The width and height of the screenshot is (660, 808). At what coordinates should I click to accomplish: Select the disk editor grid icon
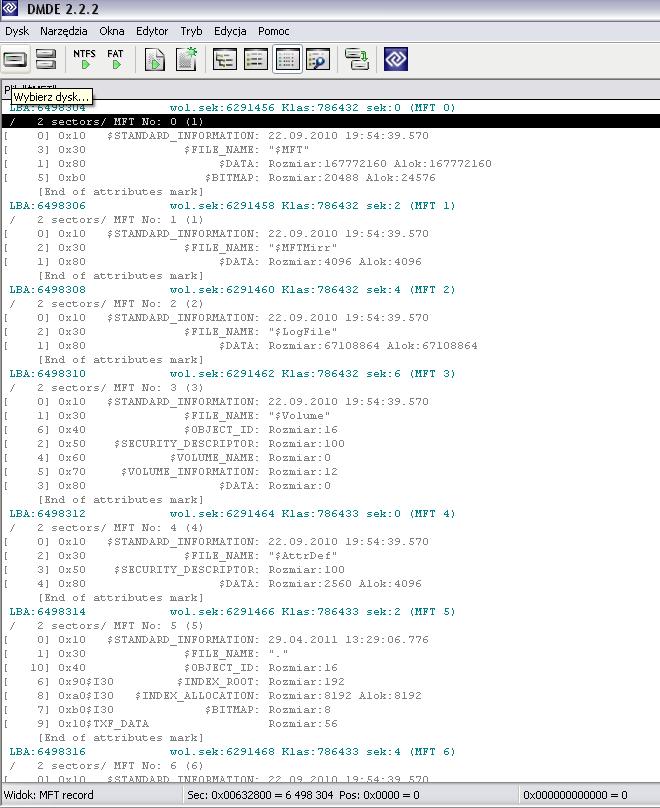click(287, 59)
